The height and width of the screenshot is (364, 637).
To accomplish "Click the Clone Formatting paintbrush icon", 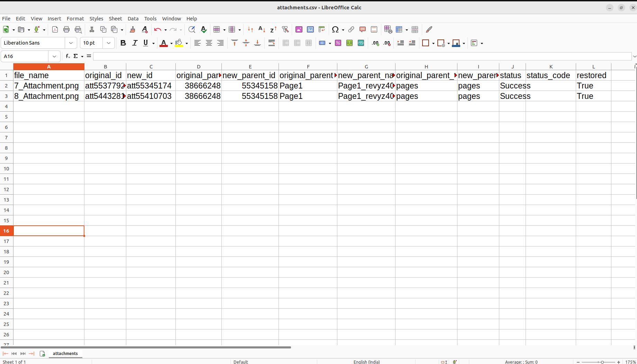I will [133, 30].
